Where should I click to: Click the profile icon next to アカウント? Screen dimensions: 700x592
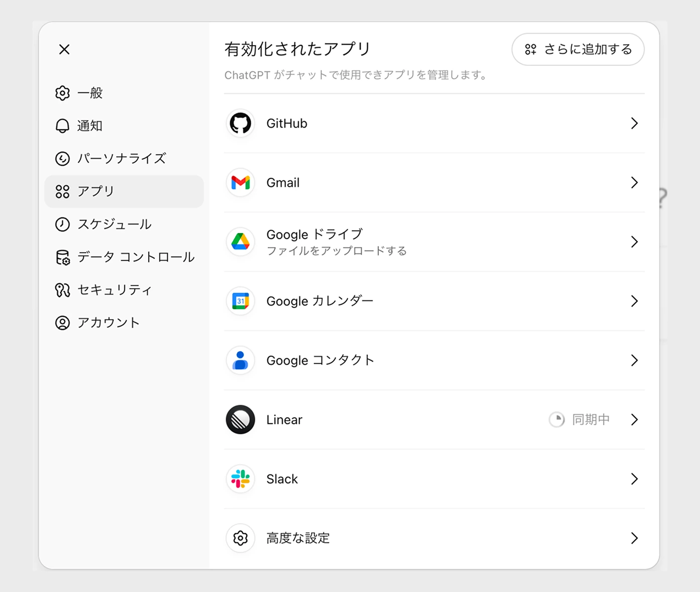tap(62, 323)
